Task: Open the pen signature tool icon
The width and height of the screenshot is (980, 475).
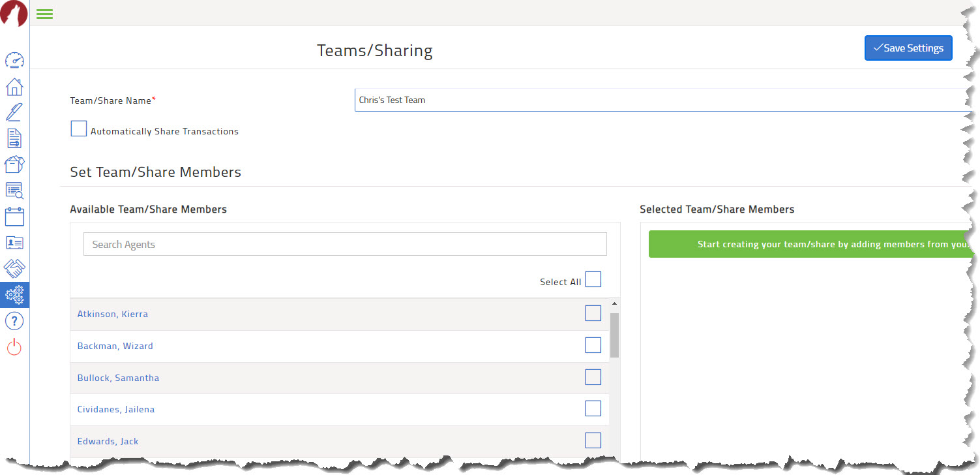Action: coord(14,112)
